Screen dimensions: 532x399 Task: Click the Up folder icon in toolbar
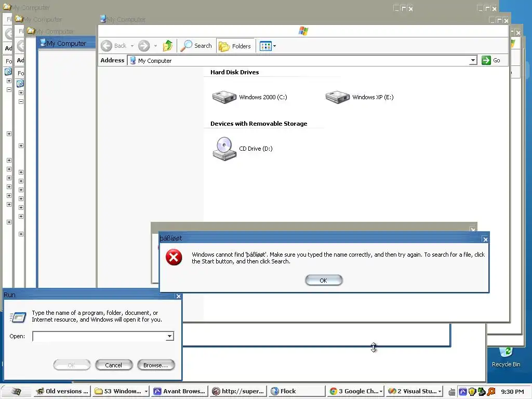(x=168, y=46)
